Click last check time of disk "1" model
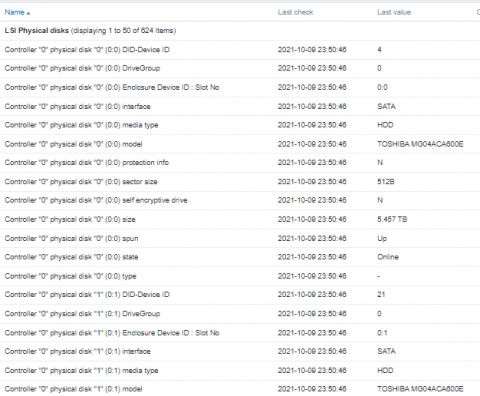The width and height of the screenshot is (480, 396). pos(312,389)
